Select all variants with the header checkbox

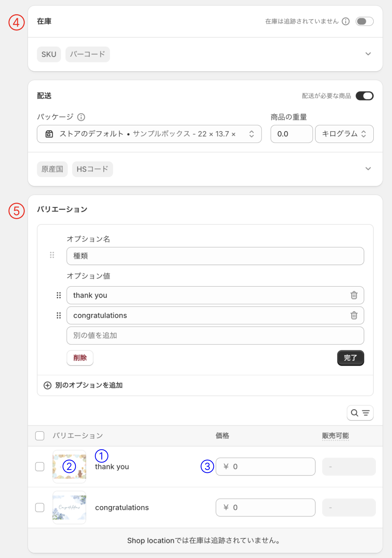click(x=40, y=436)
